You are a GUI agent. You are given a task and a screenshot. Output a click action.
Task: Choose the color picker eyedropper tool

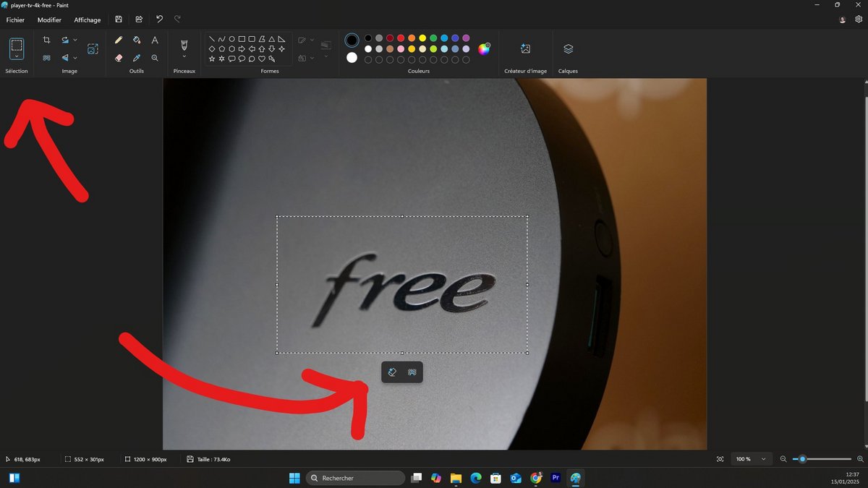pyautogui.click(x=137, y=58)
